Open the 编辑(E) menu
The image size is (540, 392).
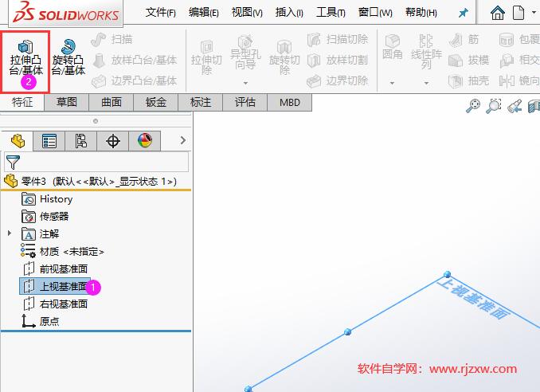204,13
